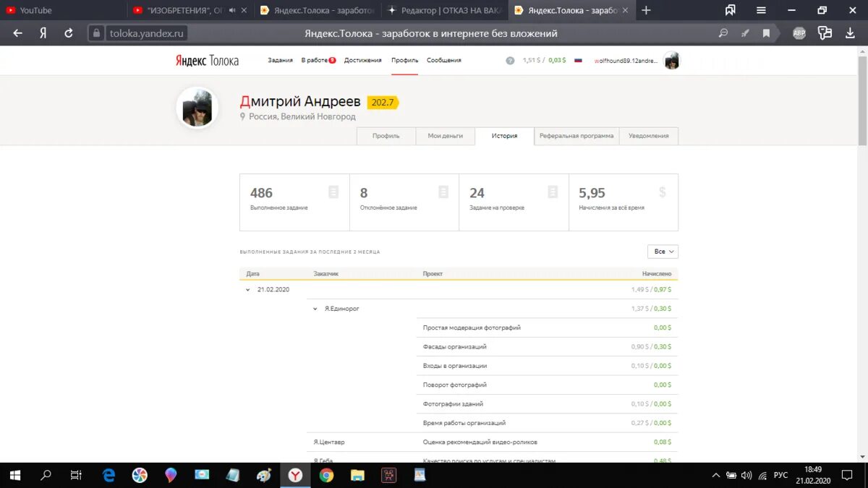Click the translator extension icon
The width and height of the screenshot is (868, 488).
tap(825, 33)
